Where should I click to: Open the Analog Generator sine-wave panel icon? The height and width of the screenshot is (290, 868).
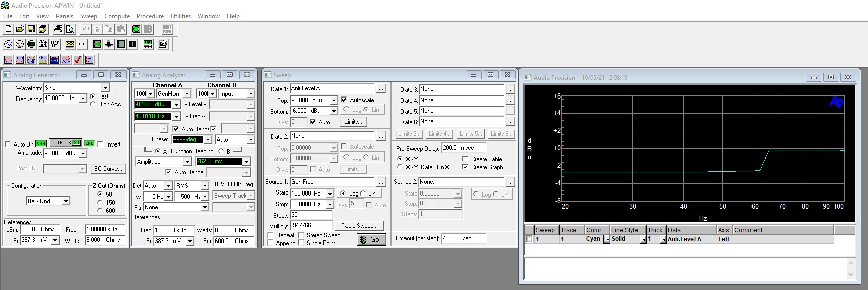(x=8, y=44)
